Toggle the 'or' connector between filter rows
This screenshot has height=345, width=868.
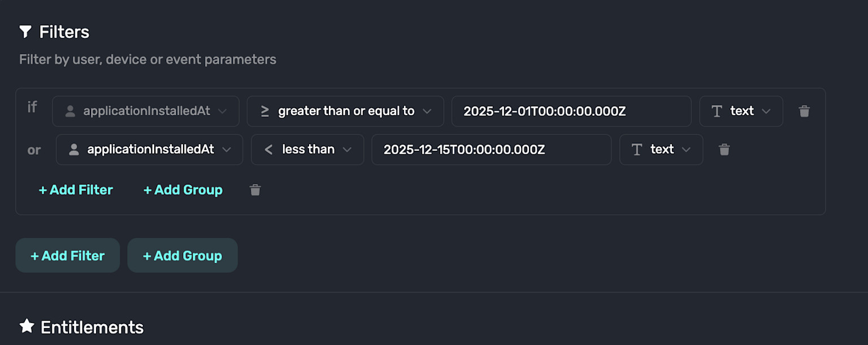[x=33, y=150]
